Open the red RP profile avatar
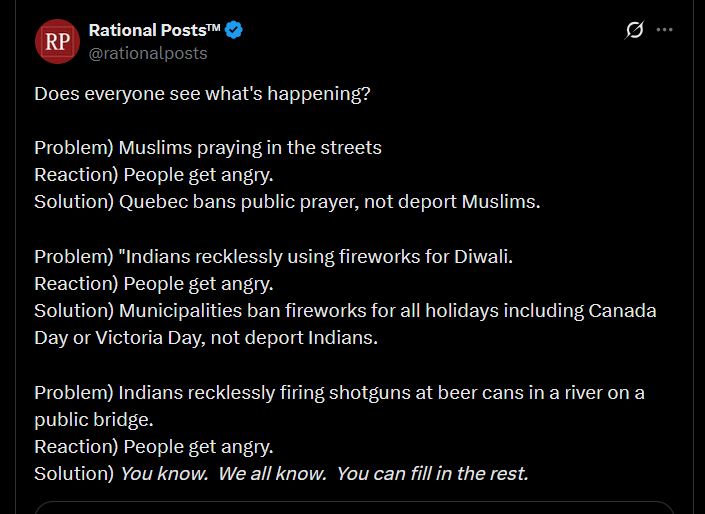Viewport: 705px width, 514px height. [56, 41]
